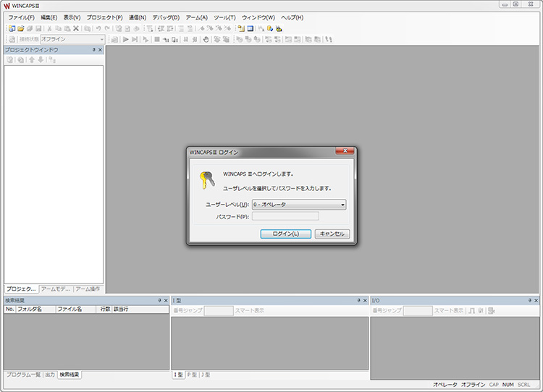Pin the search results (検索結果) panel
The height and width of the screenshot is (392, 543).
point(160,301)
